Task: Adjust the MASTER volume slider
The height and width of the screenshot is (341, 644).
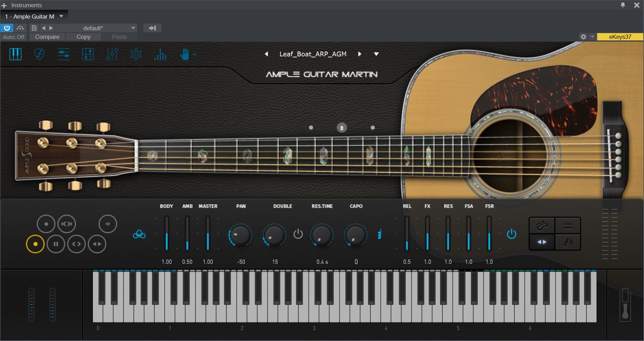Action: click(x=208, y=234)
